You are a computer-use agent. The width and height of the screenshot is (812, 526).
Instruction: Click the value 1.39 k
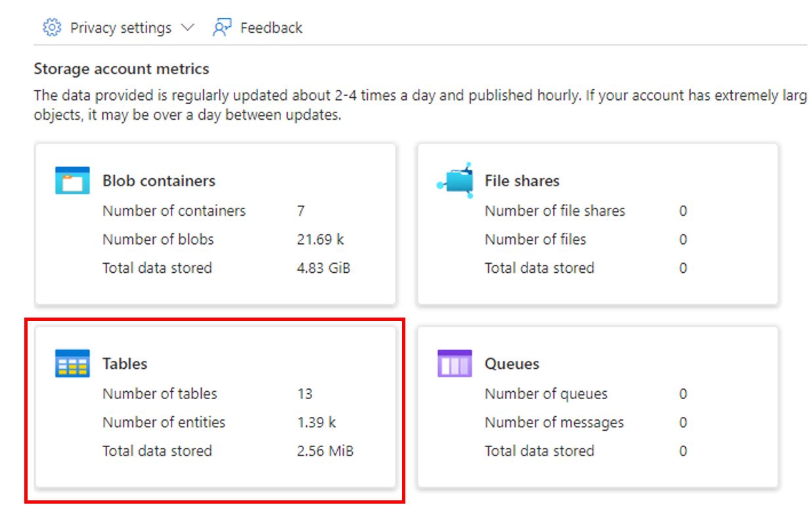[x=317, y=422]
